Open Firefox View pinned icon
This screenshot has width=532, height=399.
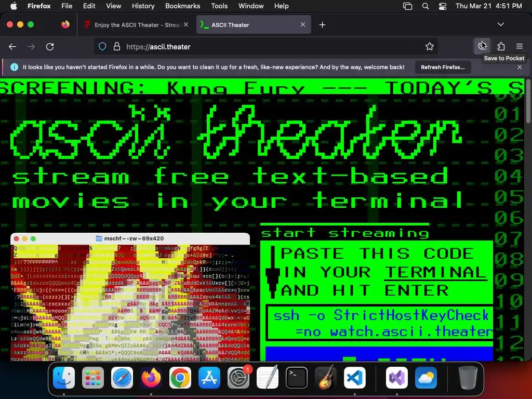click(65, 24)
